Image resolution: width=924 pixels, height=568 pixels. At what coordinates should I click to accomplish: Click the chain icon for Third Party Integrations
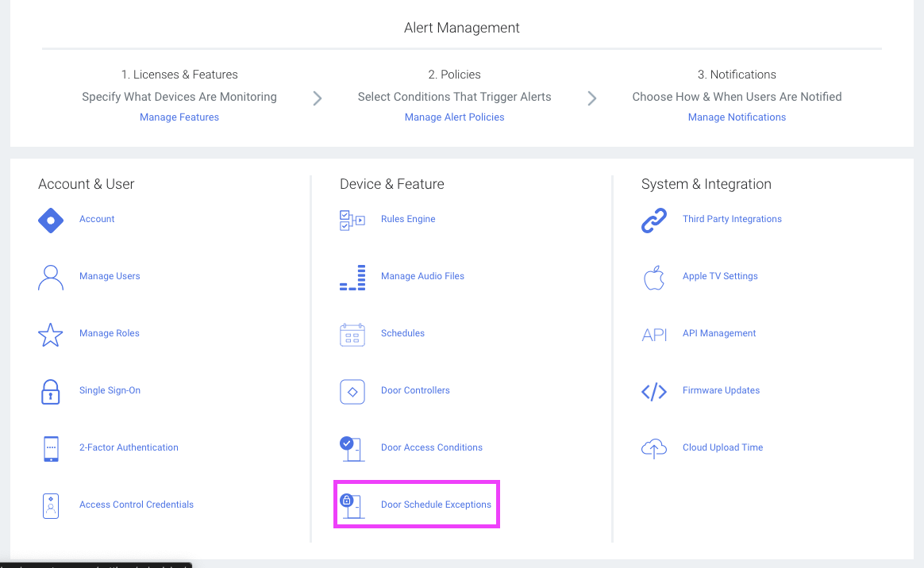click(653, 219)
